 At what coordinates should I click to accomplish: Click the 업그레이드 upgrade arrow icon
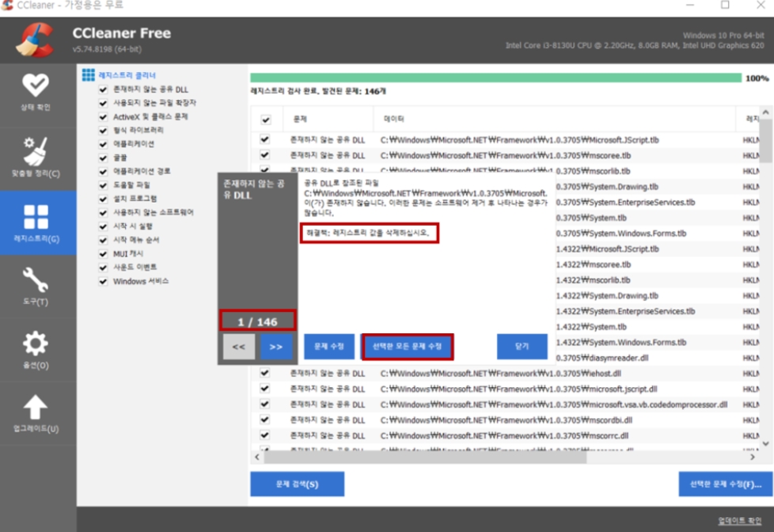(36, 407)
